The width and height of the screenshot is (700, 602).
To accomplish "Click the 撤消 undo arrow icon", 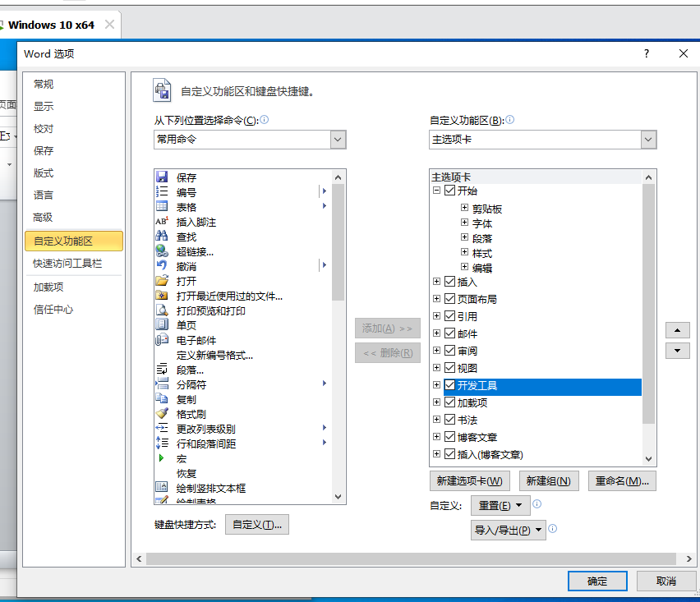I will pyautogui.click(x=162, y=265).
